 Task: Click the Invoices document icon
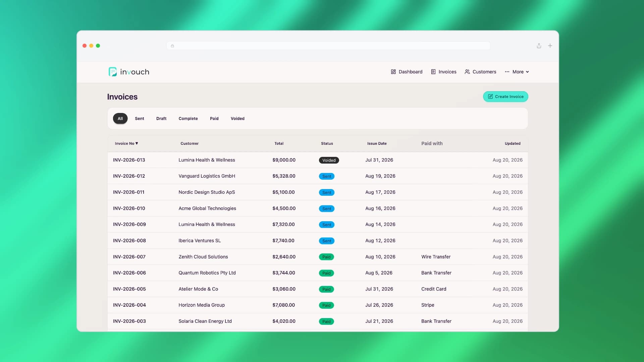tap(433, 72)
